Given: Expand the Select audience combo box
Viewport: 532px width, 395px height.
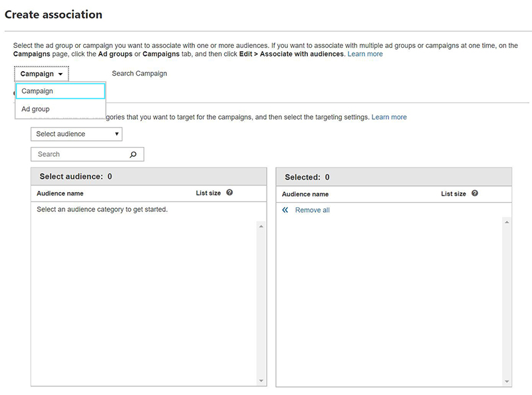Looking at the screenshot, I should (x=76, y=134).
